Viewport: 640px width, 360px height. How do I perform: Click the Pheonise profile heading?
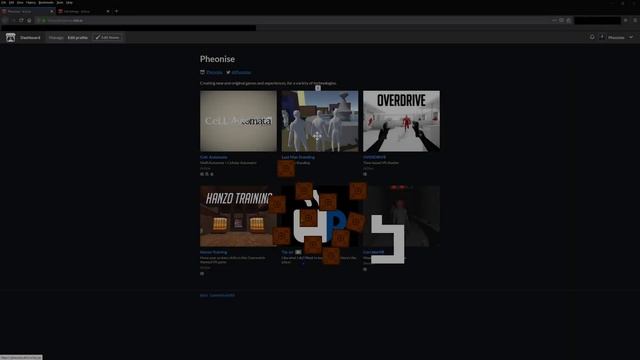click(217, 59)
